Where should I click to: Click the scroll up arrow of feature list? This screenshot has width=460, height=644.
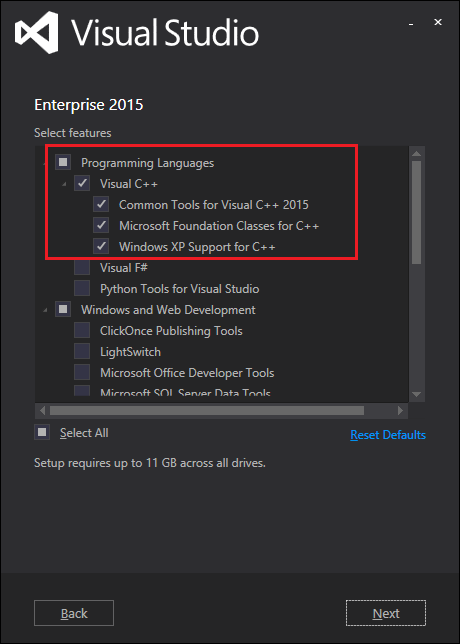click(416, 154)
